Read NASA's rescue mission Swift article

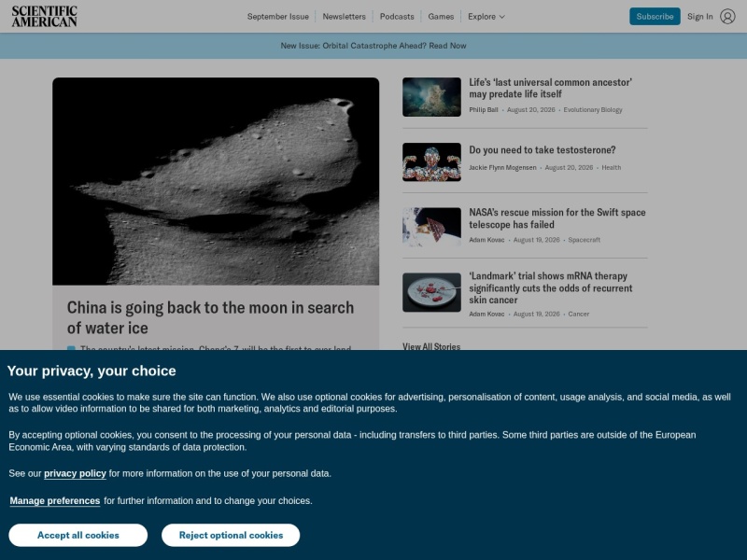[557, 218]
